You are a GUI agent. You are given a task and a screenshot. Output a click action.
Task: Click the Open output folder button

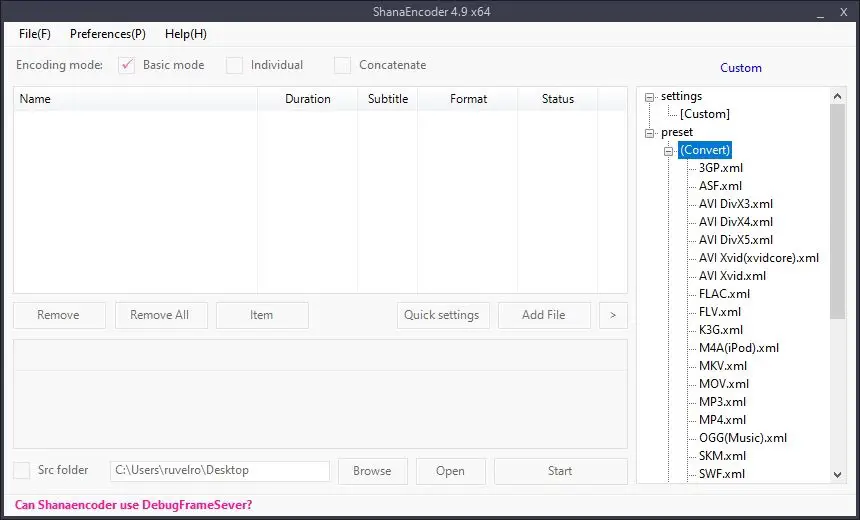pyautogui.click(x=451, y=471)
